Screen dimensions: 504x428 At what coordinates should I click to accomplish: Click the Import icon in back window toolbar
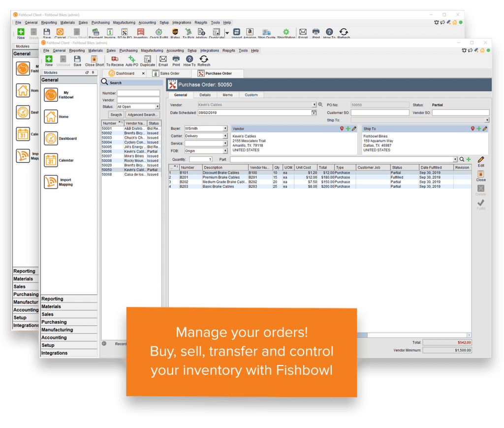click(237, 33)
